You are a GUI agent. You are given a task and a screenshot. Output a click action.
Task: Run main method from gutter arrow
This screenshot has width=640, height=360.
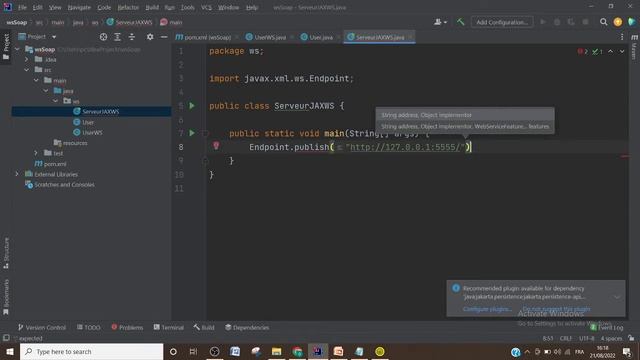click(192, 133)
